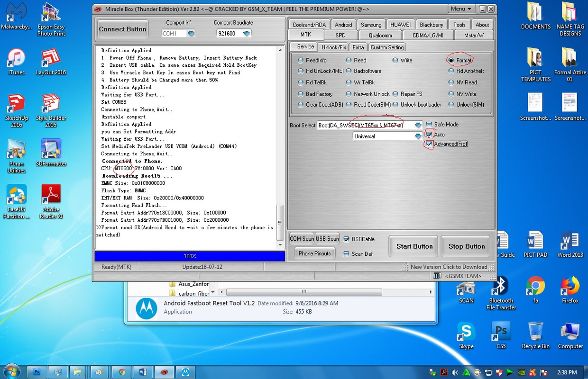Click the clock in the system tray
Image resolution: width=588 pixels, height=379 pixels.
tap(567, 372)
